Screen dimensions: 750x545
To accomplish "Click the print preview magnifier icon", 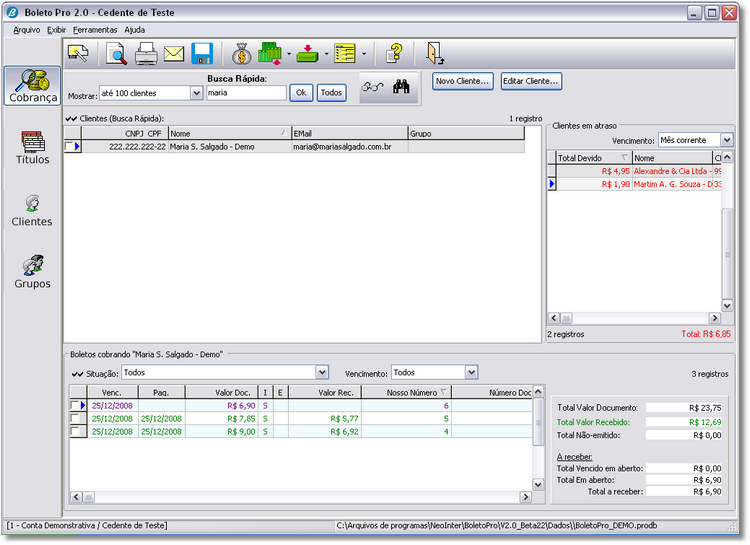I will click(116, 54).
